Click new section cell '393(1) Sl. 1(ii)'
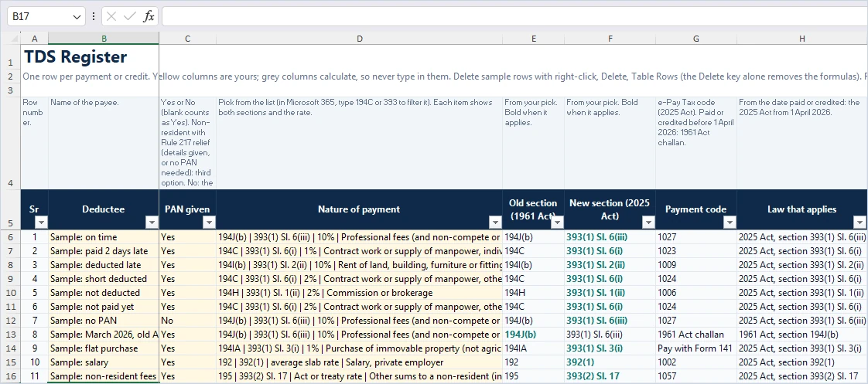Image resolution: width=868 pixels, height=384 pixels. [x=610, y=292]
